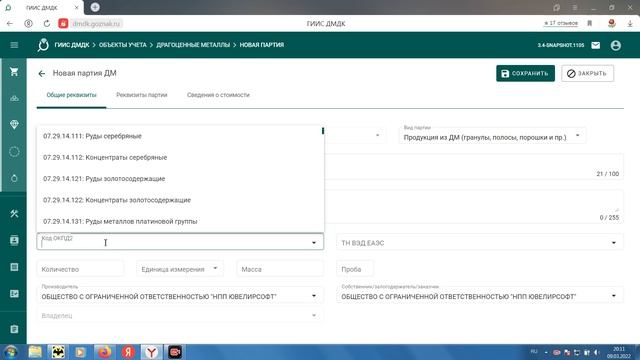Click the GIIS DMDK logo icon

43,45
